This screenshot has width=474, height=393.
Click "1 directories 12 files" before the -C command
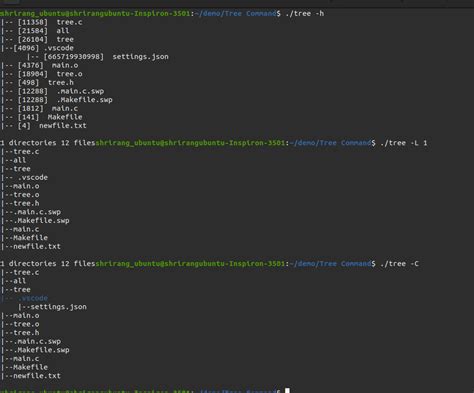click(48, 264)
